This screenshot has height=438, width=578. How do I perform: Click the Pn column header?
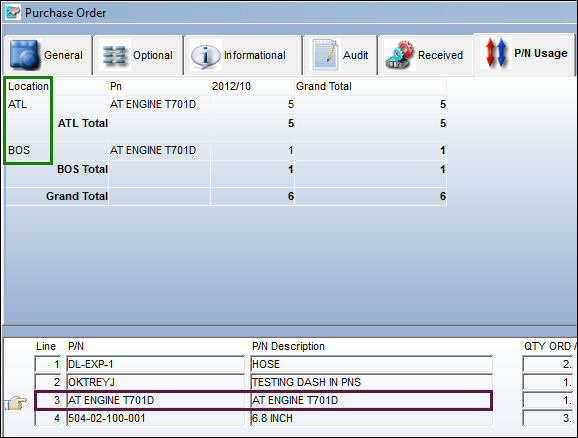pyautogui.click(x=116, y=86)
